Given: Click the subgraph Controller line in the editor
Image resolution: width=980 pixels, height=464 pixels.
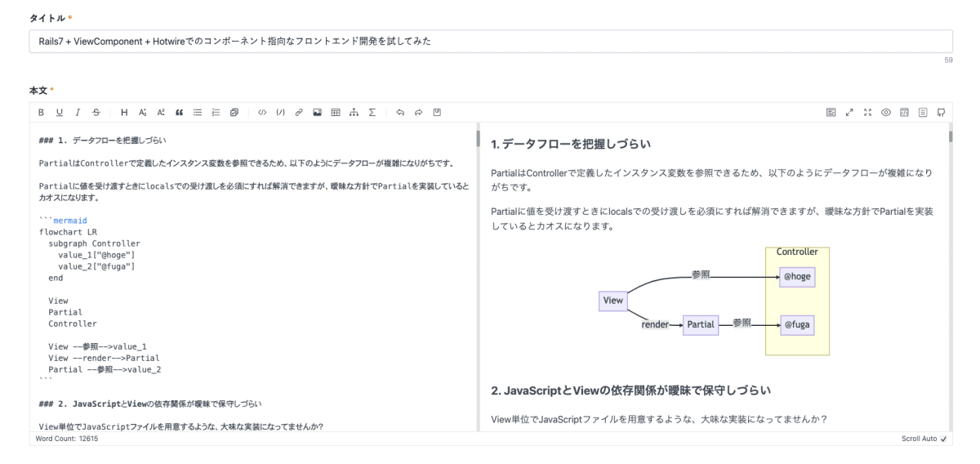Looking at the screenshot, I should pyautogui.click(x=94, y=243).
